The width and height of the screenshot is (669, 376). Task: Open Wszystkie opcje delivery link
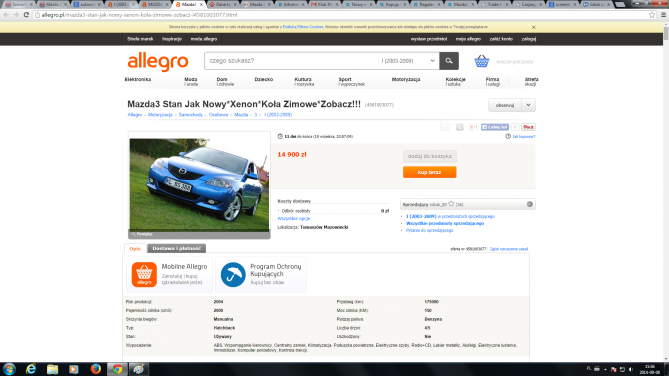point(294,219)
